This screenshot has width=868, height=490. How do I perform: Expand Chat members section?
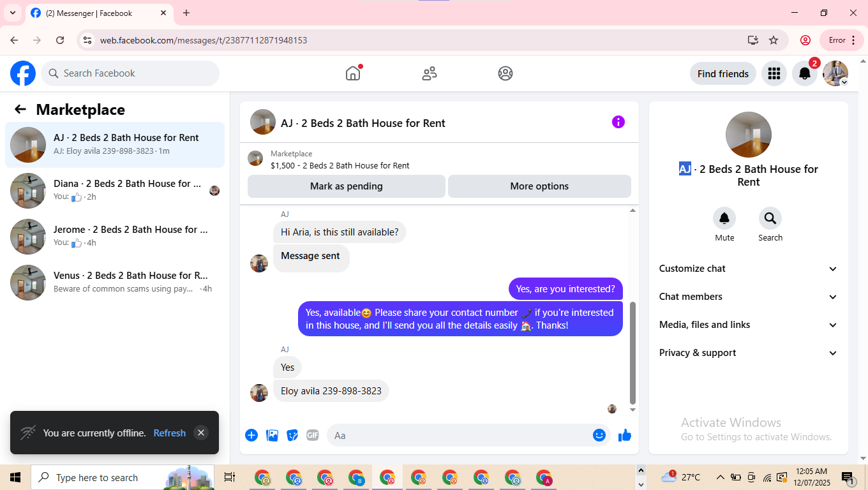point(749,297)
